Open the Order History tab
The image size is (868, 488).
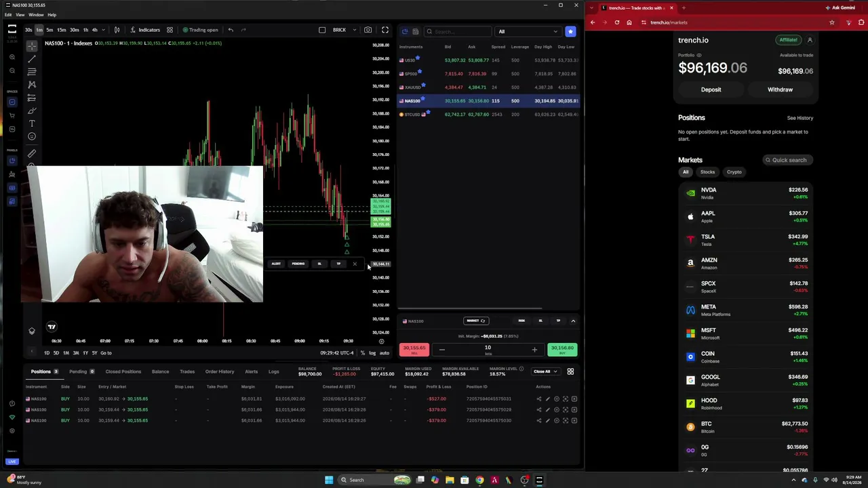click(x=220, y=371)
